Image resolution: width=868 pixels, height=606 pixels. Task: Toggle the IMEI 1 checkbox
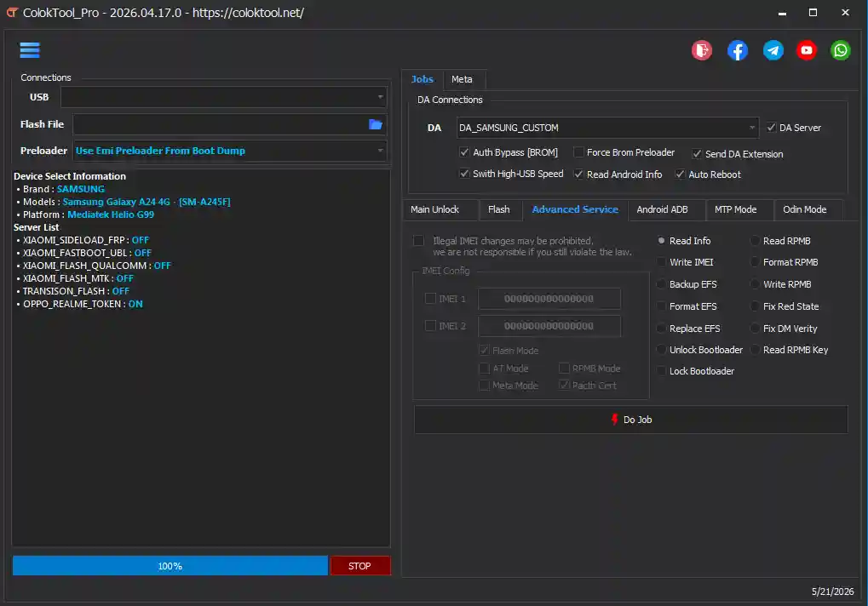click(430, 299)
